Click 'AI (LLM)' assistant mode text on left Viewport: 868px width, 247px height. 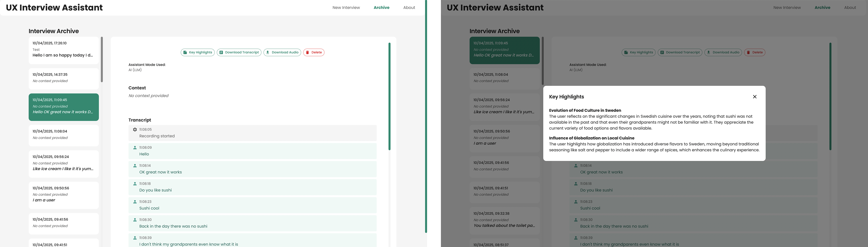click(x=135, y=70)
